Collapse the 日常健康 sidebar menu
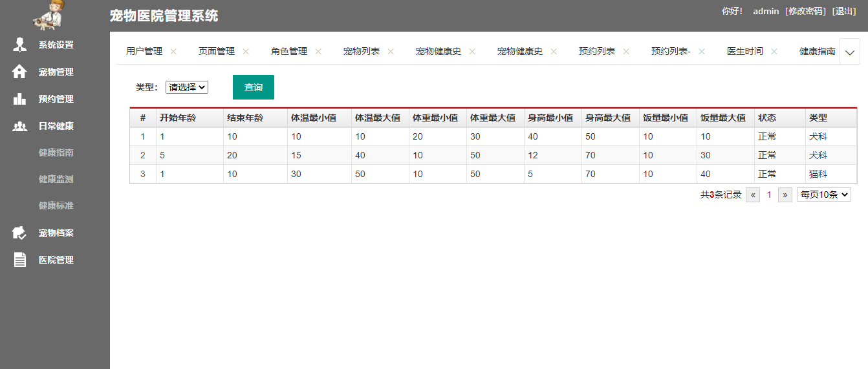The image size is (868, 369). (56, 126)
